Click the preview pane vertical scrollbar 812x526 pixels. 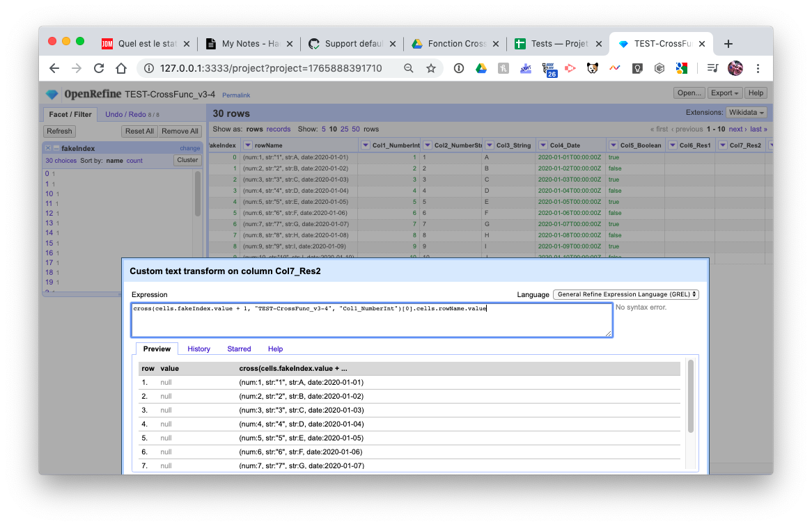tap(690, 396)
